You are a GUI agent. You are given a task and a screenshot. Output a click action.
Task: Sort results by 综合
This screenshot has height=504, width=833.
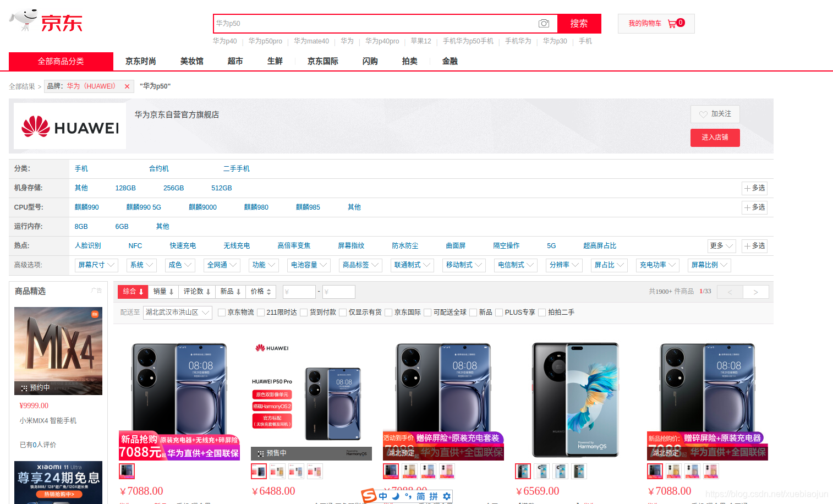(x=133, y=292)
